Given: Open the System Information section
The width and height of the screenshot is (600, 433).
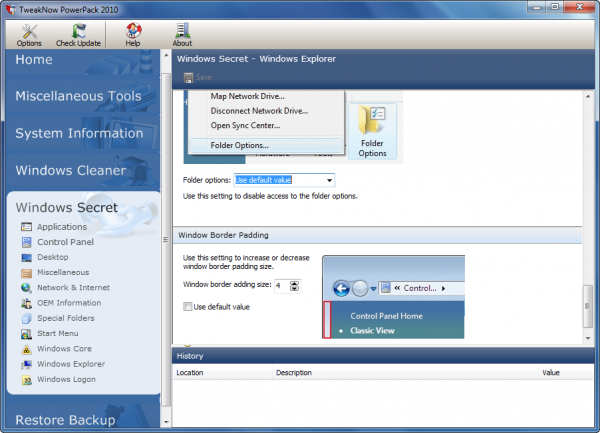Looking at the screenshot, I should coord(79,133).
